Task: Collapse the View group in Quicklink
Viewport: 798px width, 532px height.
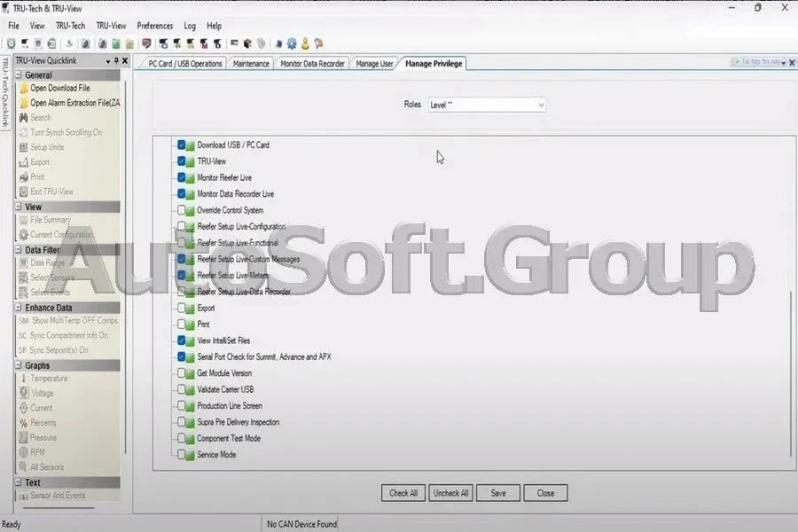Action: pos(19,207)
